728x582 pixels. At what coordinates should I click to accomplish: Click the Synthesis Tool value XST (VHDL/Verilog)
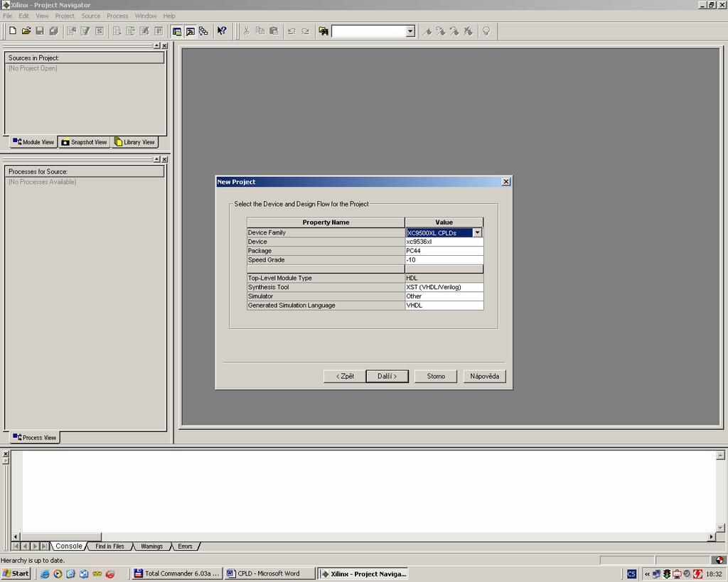point(444,287)
